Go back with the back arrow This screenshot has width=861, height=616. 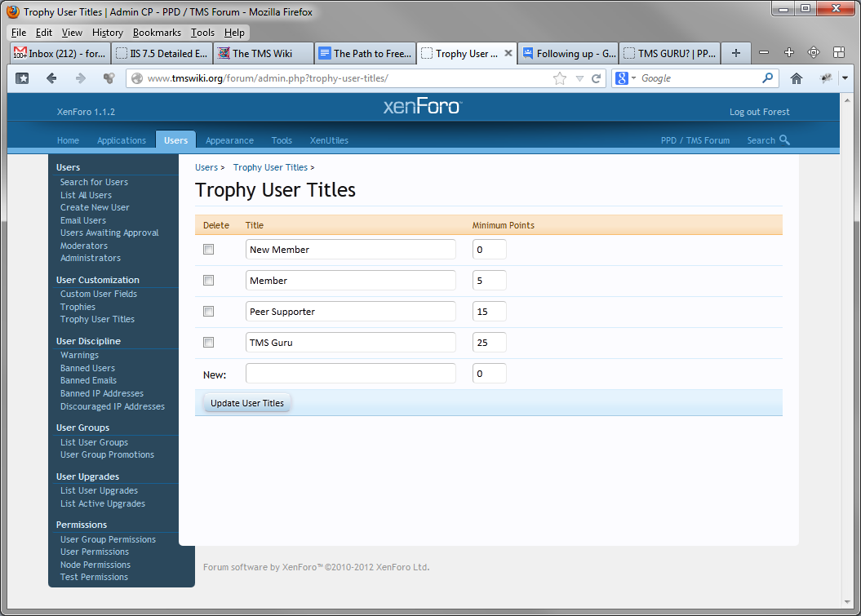(51, 78)
